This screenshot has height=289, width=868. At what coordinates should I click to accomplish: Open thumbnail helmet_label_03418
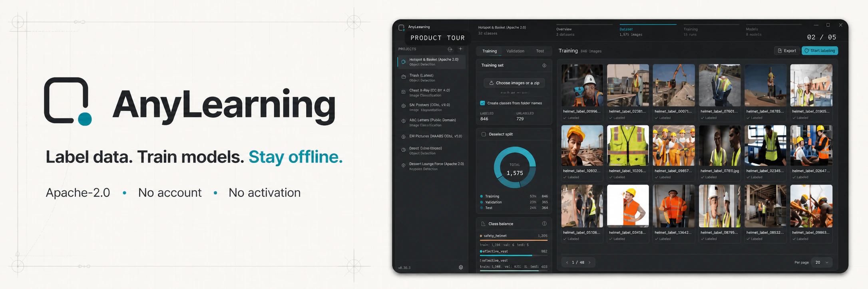coord(628,206)
